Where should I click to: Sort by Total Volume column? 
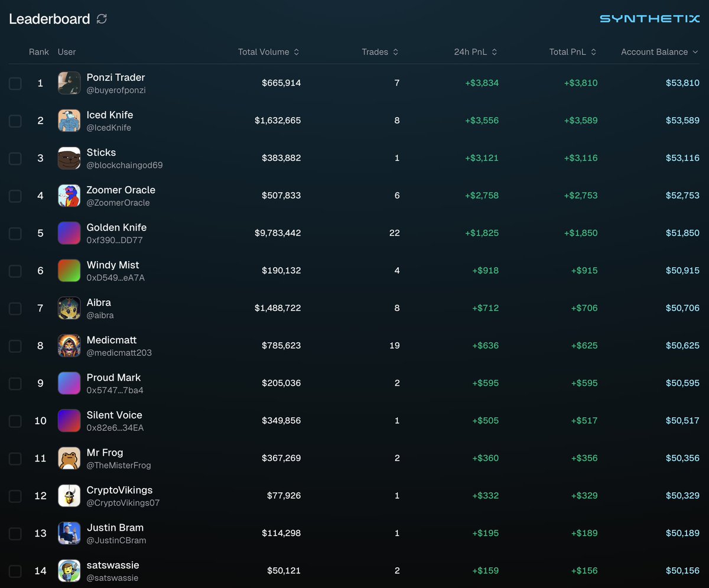click(x=269, y=52)
